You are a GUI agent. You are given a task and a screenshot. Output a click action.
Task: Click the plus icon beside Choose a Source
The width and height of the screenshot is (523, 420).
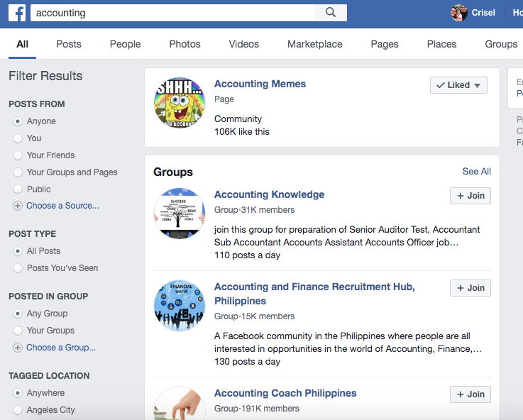18,206
